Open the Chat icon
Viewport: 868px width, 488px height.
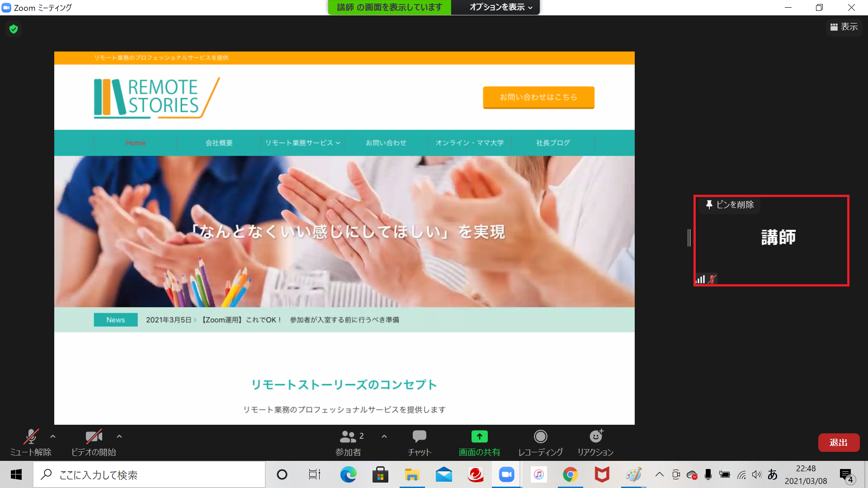point(419,437)
